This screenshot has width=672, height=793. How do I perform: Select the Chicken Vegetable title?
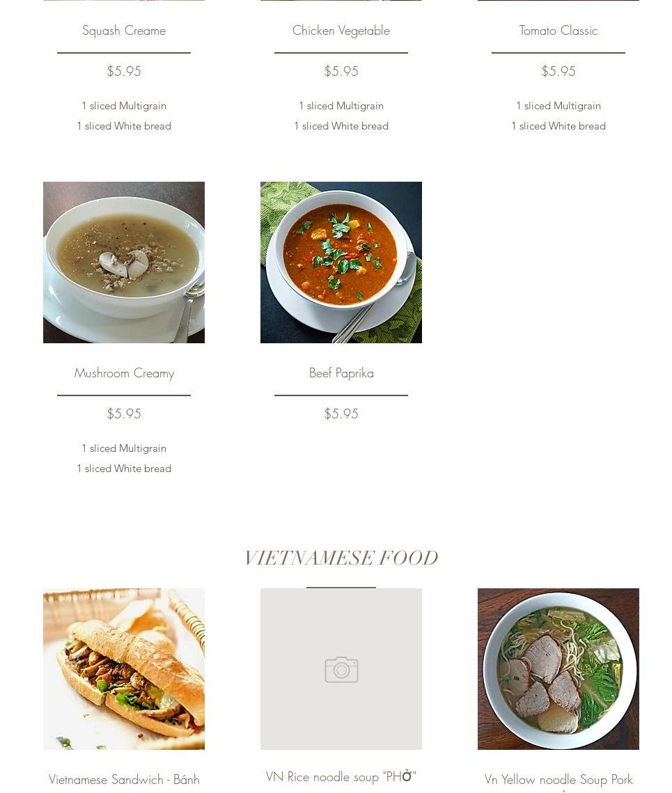point(341,31)
